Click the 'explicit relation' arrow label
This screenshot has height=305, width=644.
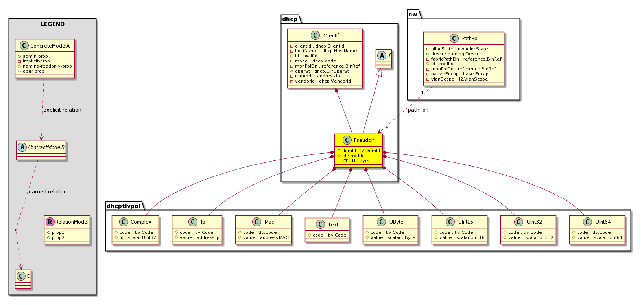tap(62, 110)
